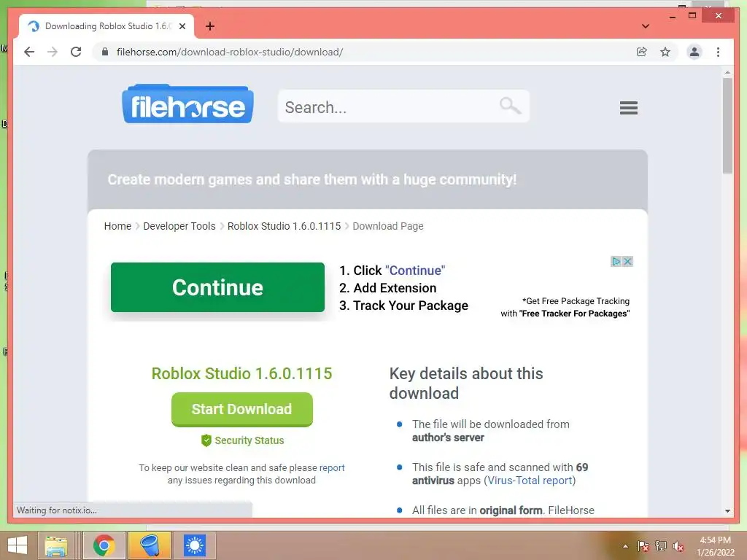Open the tab search chevron
Viewport: 747px width, 560px height.
[x=645, y=26]
